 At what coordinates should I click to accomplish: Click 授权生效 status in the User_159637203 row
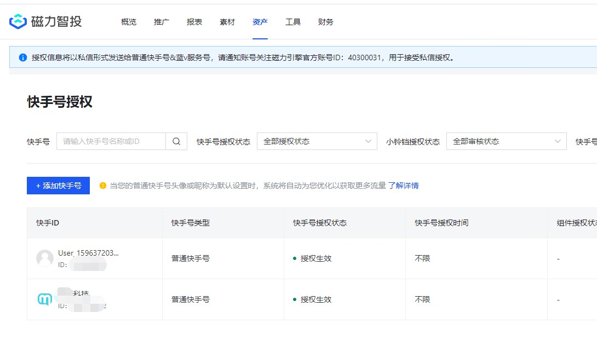click(316, 259)
